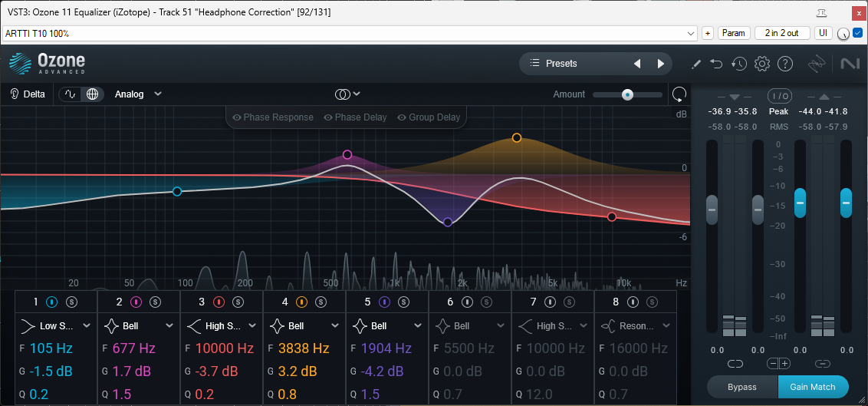Open band 8 Resonant filter type dropdown

[x=636, y=325]
